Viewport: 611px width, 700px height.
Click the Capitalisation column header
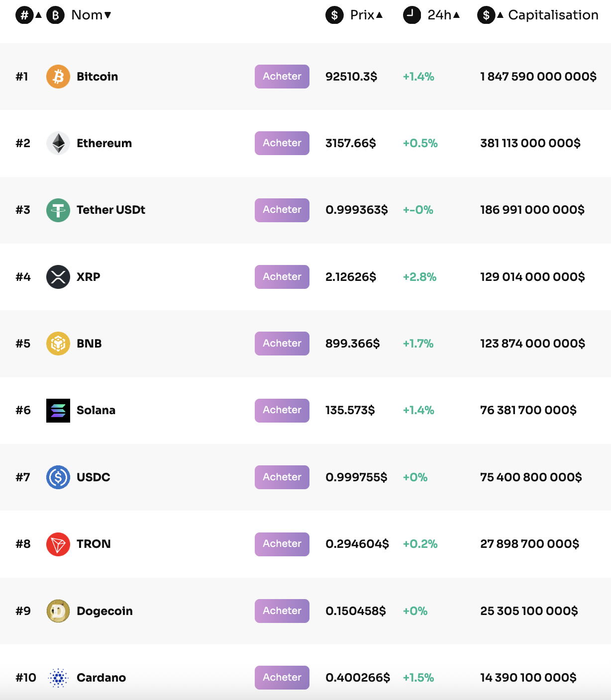tap(553, 15)
